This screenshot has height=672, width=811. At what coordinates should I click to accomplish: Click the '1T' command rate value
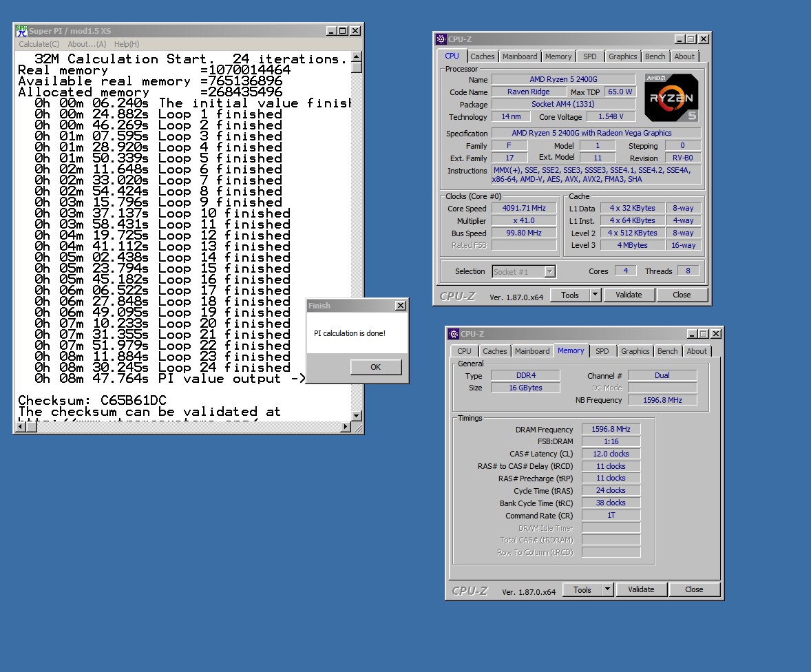[611, 516]
